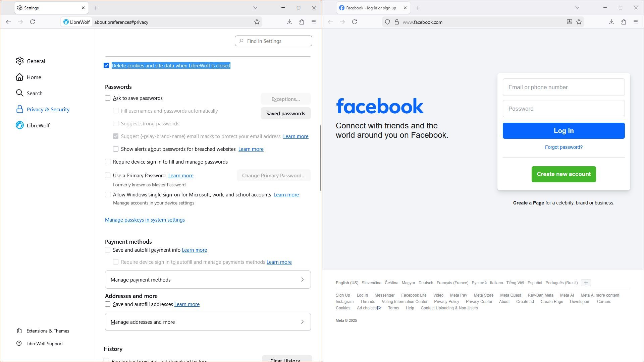Click the Ad choices footer icon
The height and width of the screenshot is (362, 644).
[379, 308]
